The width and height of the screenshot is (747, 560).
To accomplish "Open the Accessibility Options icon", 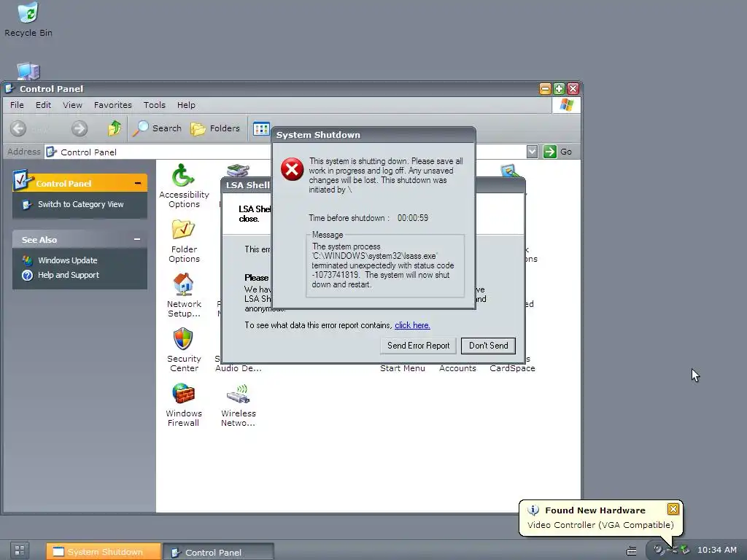I will 183,186.
